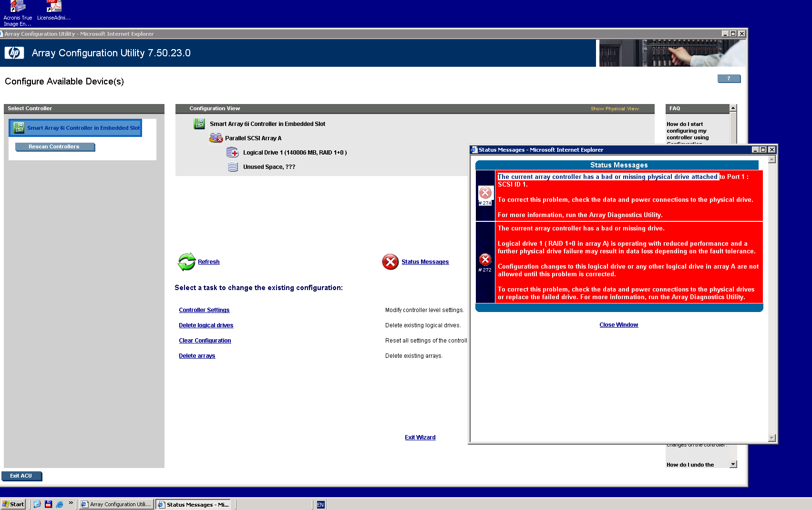The width and height of the screenshot is (812, 510).
Task: Click the message #274 status icon
Action: click(485, 193)
